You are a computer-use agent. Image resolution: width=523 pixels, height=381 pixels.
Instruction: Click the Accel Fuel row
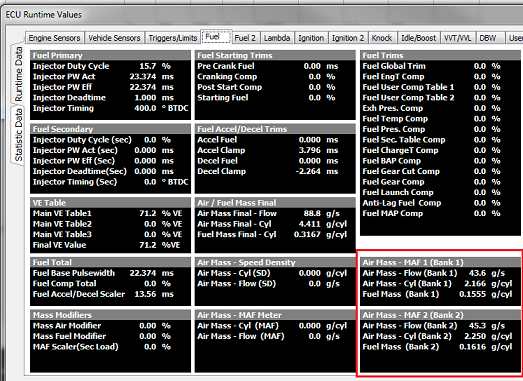[275, 140]
